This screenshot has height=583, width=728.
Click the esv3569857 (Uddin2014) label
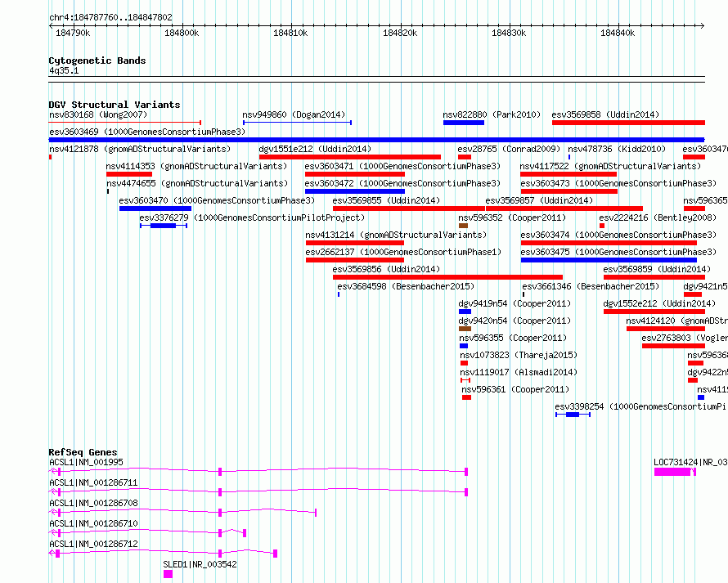click(x=539, y=200)
